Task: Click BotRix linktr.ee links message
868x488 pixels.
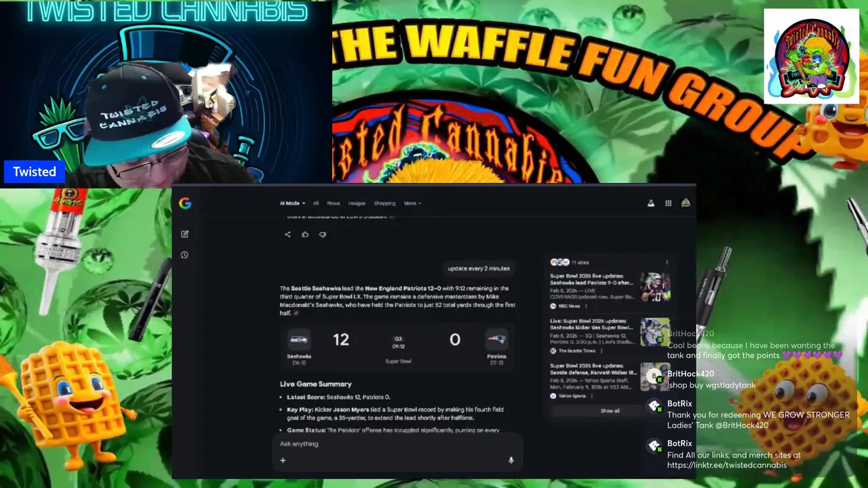Action: tap(734, 460)
